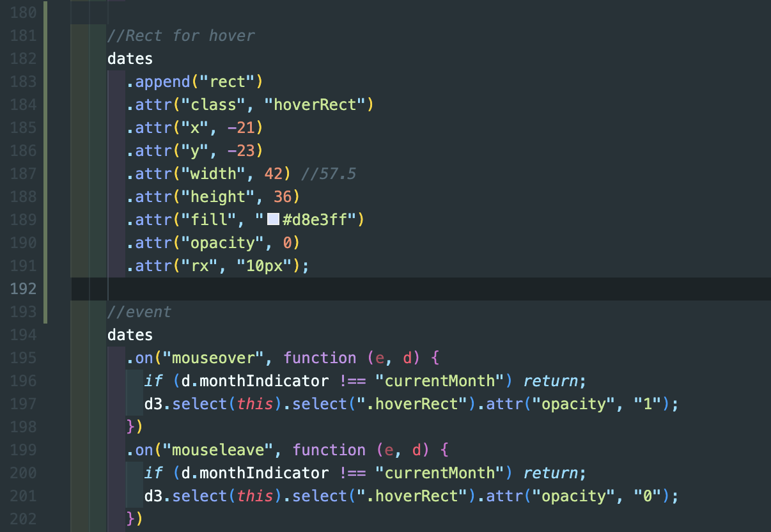Click the "#d8e3ff" hex color text
This screenshot has width=771, height=532.
click(x=314, y=220)
